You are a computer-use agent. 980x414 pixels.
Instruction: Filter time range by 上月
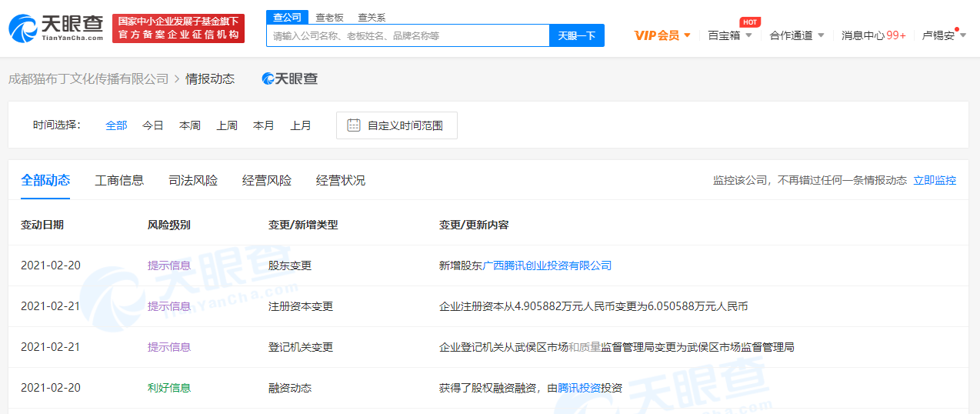pyautogui.click(x=301, y=125)
